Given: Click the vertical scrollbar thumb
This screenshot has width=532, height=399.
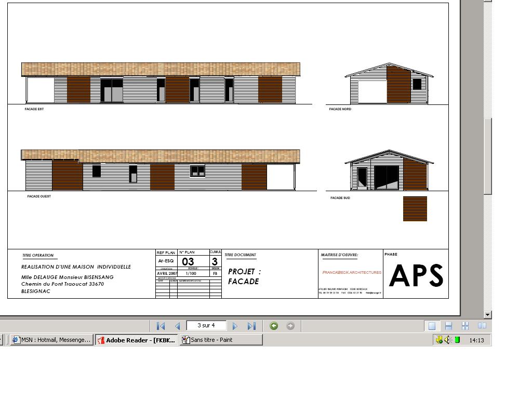Looking at the screenshot, I should coord(487,156).
